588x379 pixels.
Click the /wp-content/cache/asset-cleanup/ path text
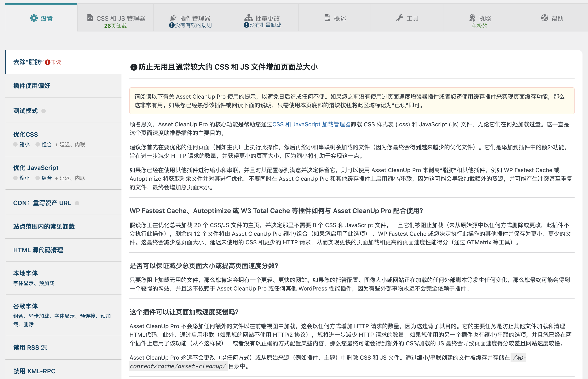coord(328,362)
